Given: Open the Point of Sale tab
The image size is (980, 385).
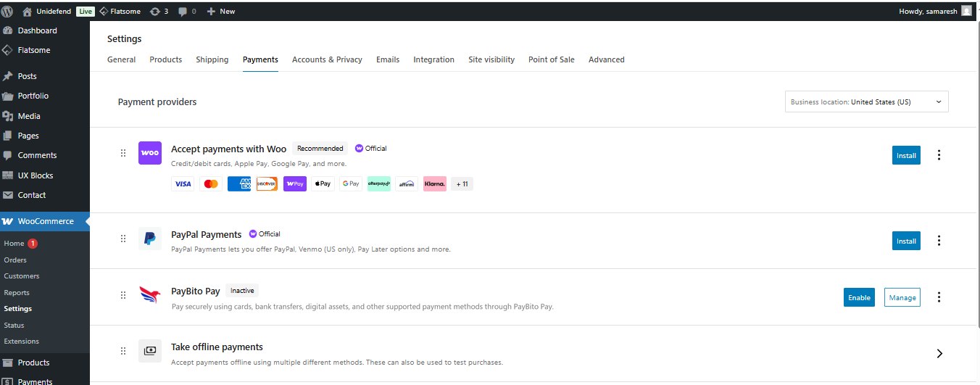Looking at the screenshot, I should pyautogui.click(x=552, y=59).
